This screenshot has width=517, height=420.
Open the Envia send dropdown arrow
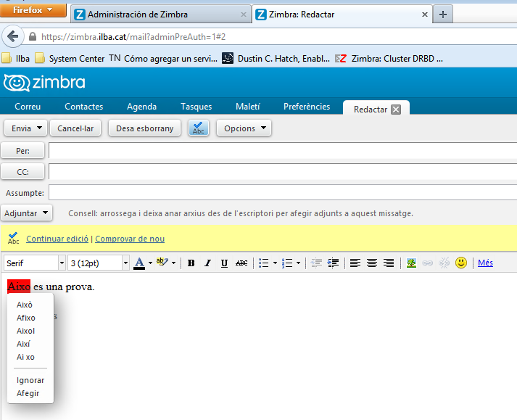pyautogui.click(x=40, y=128)
